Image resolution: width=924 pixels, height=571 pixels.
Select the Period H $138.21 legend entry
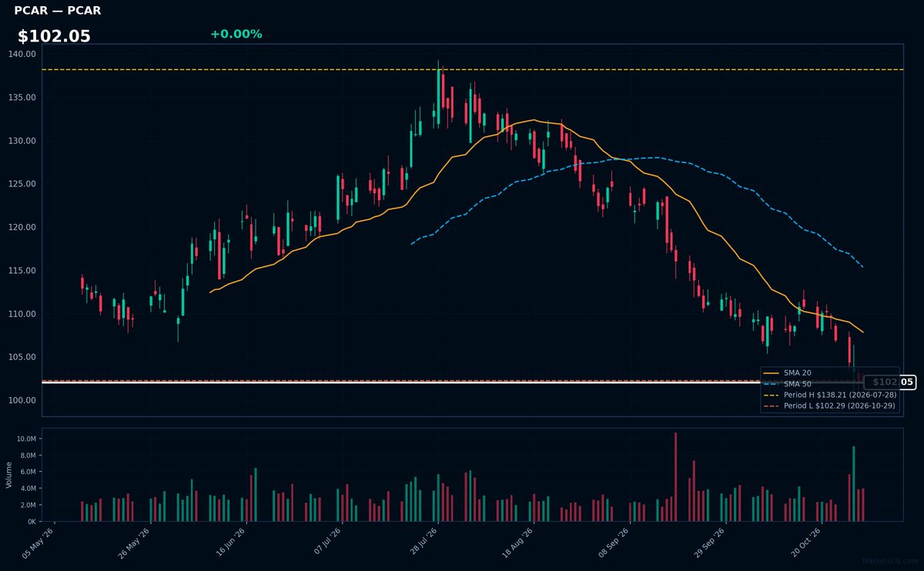click(829, 394)
